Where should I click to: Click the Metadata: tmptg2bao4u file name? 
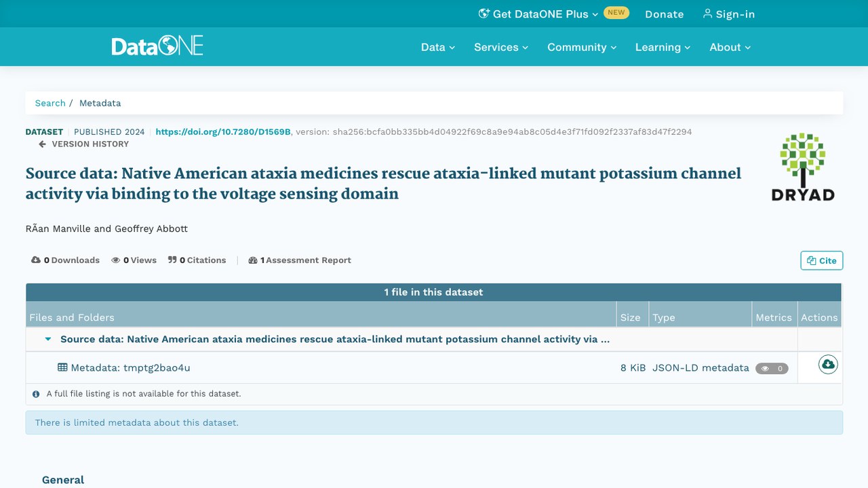tap(130, 368)
